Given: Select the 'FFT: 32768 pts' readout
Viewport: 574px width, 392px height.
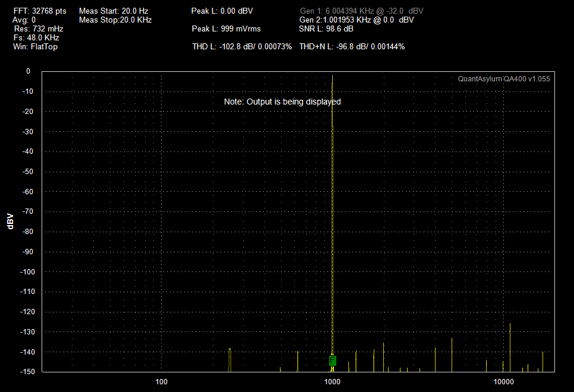Looking at the screenshot, I should [40, 11].
